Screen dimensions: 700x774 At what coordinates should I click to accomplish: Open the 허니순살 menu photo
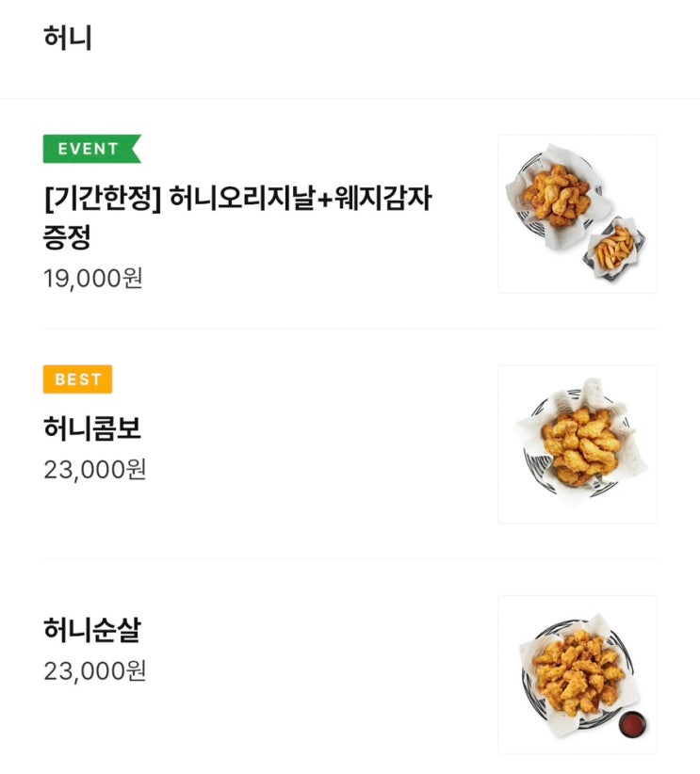[577, 674]
